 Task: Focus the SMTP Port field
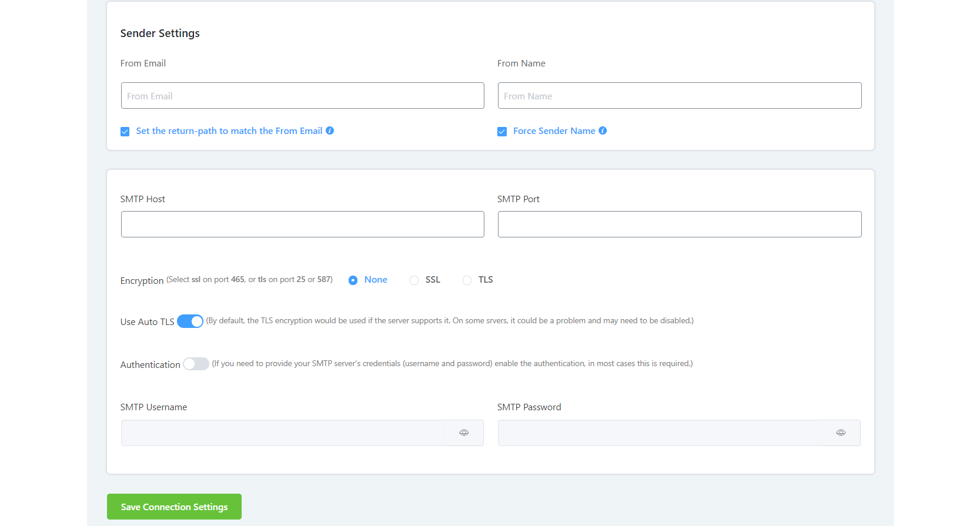(x=680, y=225)
